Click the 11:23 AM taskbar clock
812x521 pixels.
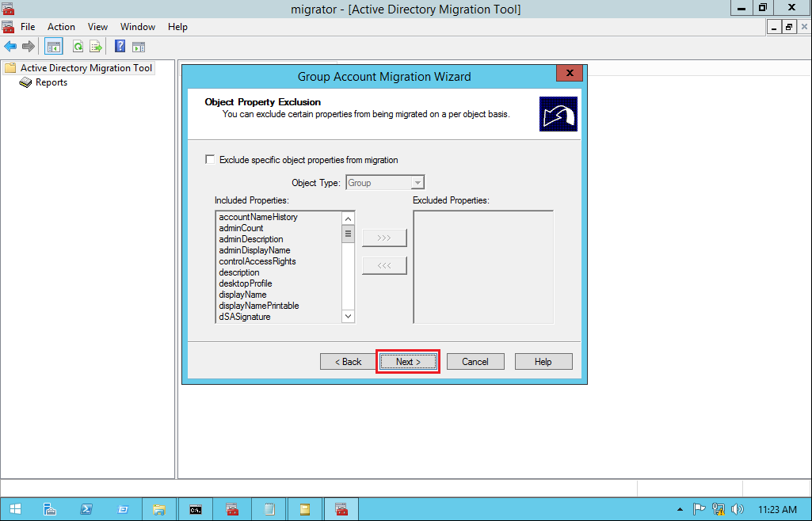click(777, 510)
